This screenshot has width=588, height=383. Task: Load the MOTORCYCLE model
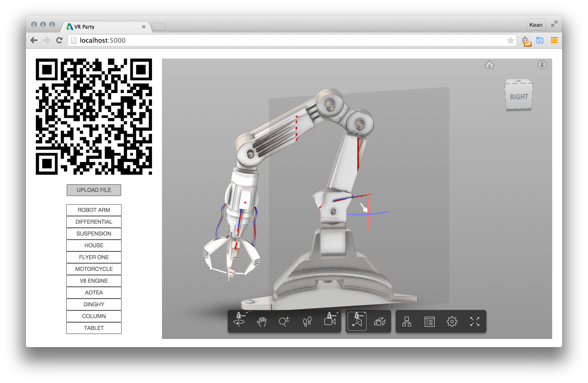pyautogui.click(x=94, y=269)
